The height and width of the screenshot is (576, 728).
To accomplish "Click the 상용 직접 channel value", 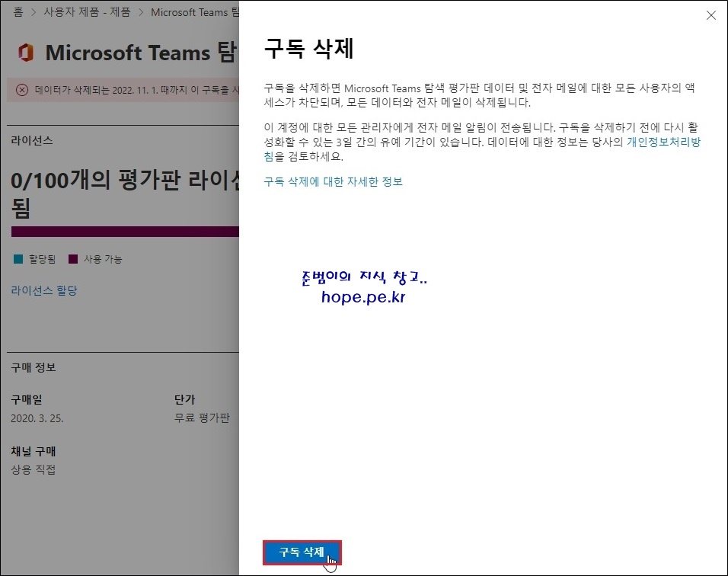I will click(34, 469).
